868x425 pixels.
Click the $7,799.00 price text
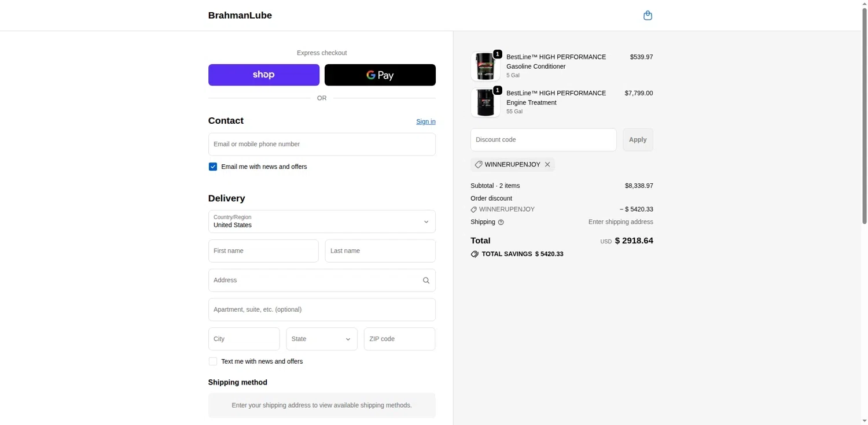tap(639, 93)
